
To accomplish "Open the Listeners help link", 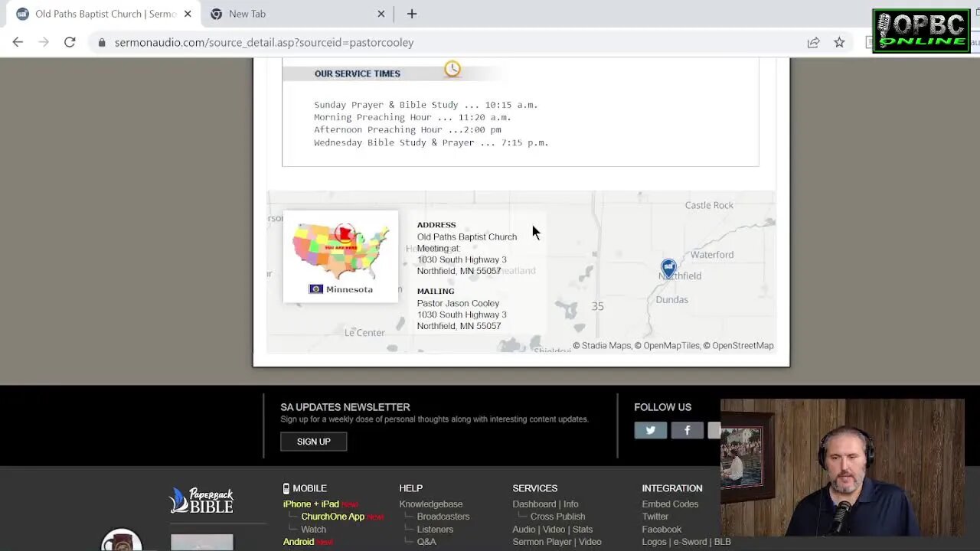I will point(435,530).
